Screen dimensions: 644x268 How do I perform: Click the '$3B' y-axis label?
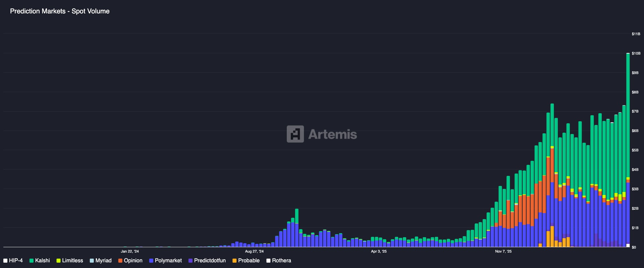(x=635, y=189)
